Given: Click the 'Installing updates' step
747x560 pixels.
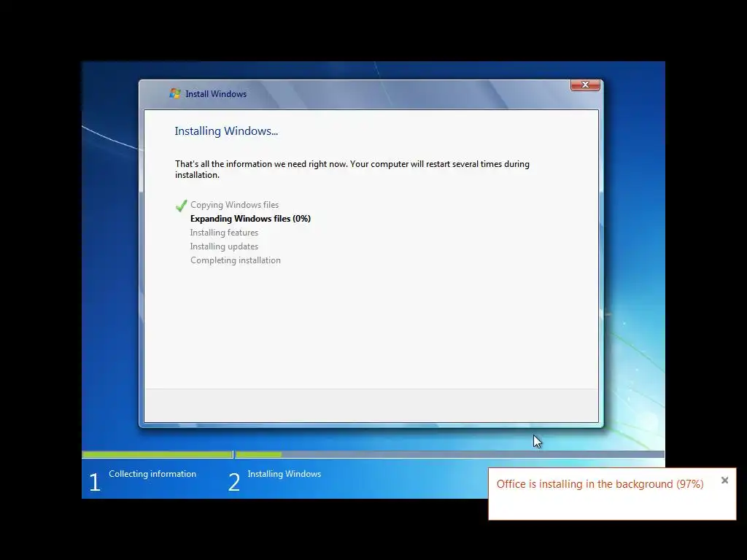Looking at the screenshot, I should 224,246.
